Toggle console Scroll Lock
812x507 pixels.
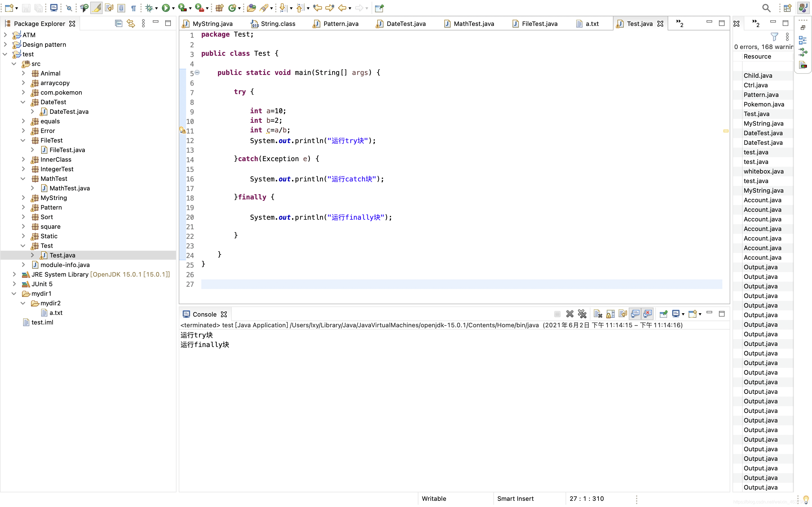tap(610, 314)
